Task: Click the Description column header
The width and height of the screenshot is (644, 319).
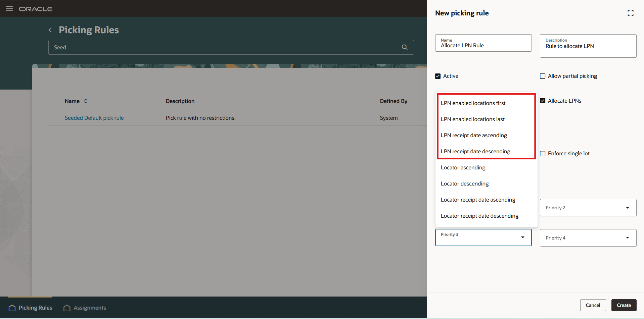Action: click(x=180, y=101)
